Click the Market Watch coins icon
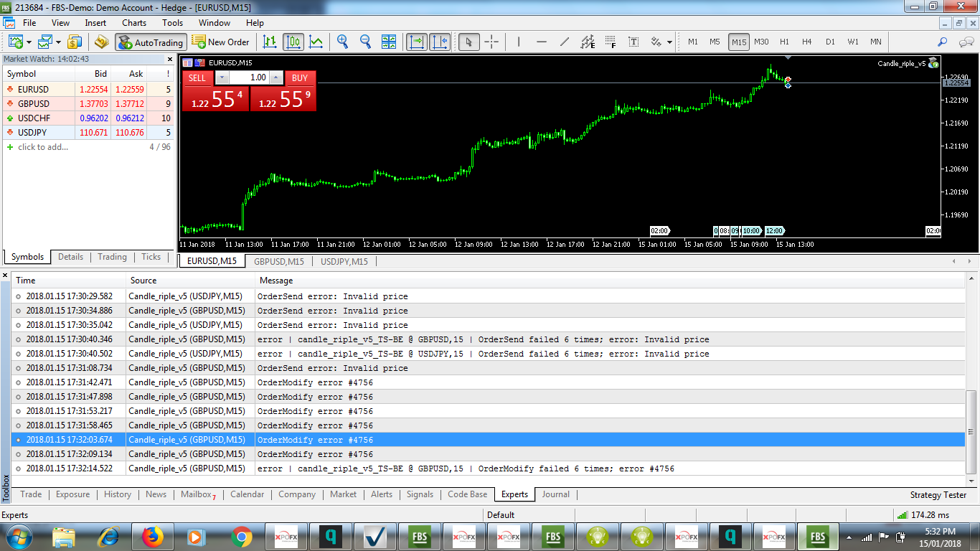This screenshot has width=980, height=551. point(75,42)
